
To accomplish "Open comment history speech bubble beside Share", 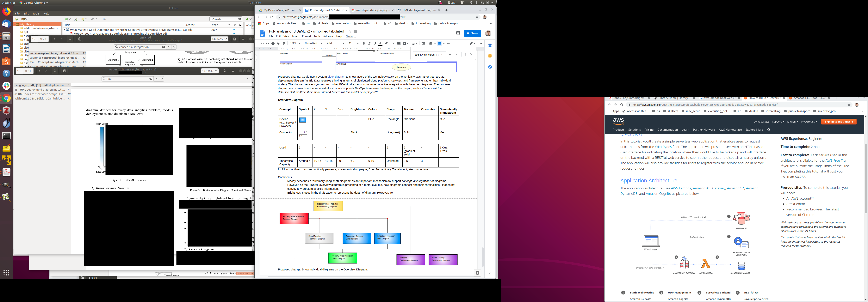I will (458, 33).
